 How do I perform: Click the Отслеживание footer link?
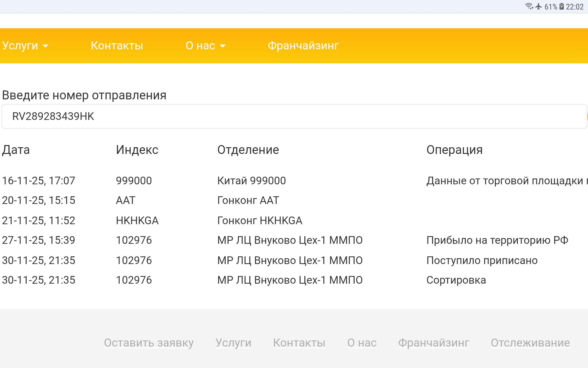530,343
